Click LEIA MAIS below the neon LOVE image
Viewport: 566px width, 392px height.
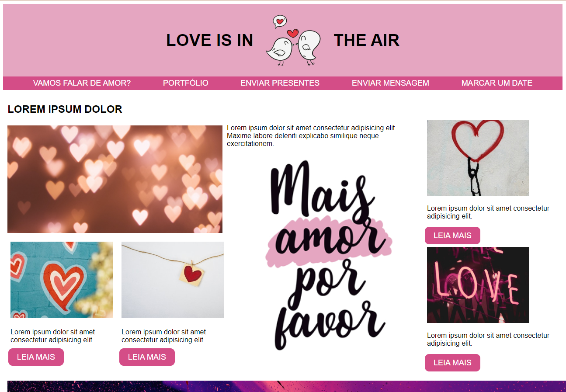coord(452,363)
